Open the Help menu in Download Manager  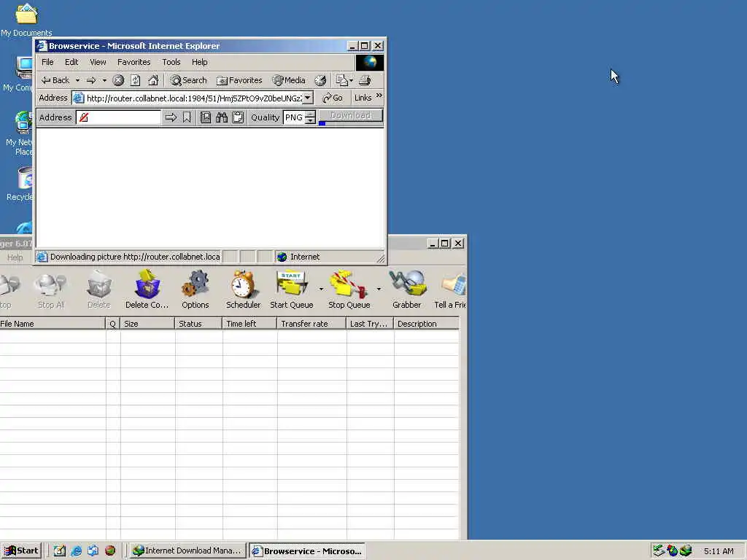(15, 257)
